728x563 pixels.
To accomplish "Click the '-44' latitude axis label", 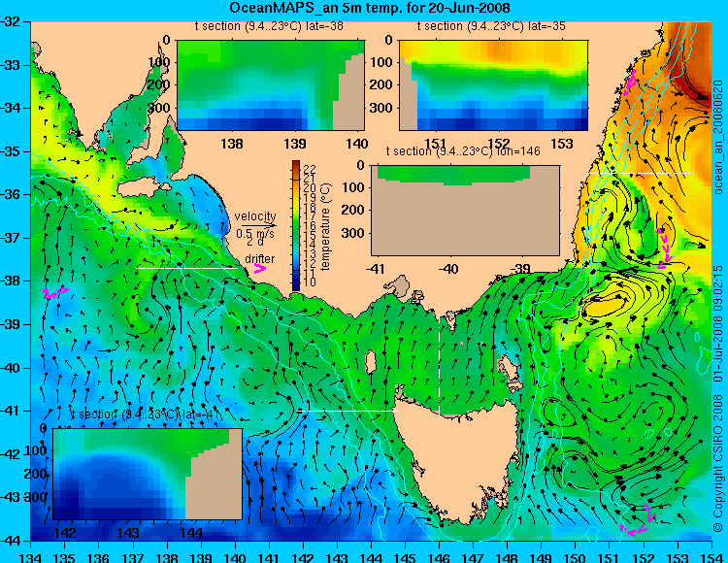I will point(10,541).
